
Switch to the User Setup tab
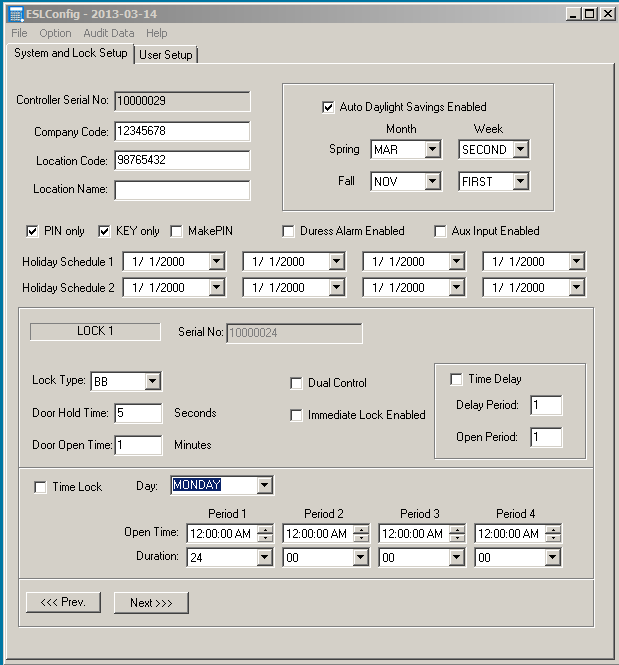167,55
